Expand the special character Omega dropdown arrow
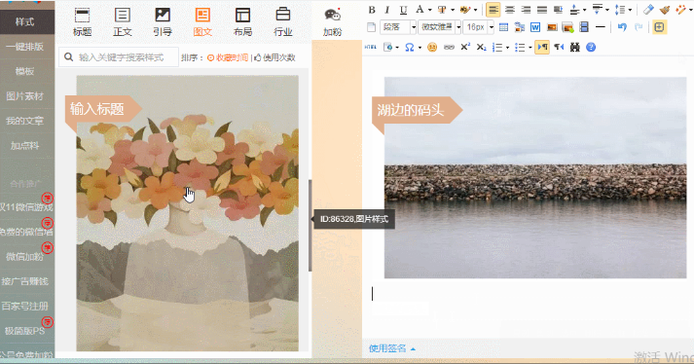Screen dimensions: 694x364 point(420,47)
